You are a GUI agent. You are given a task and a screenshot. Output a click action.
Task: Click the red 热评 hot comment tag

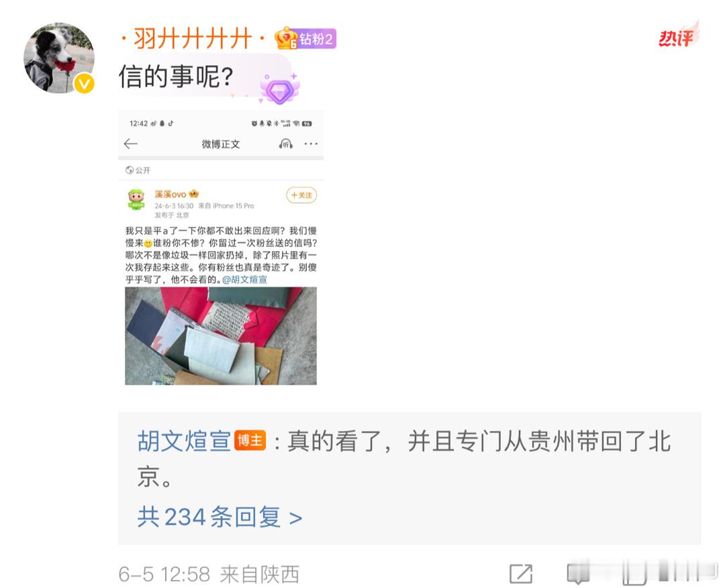(678, 35)
